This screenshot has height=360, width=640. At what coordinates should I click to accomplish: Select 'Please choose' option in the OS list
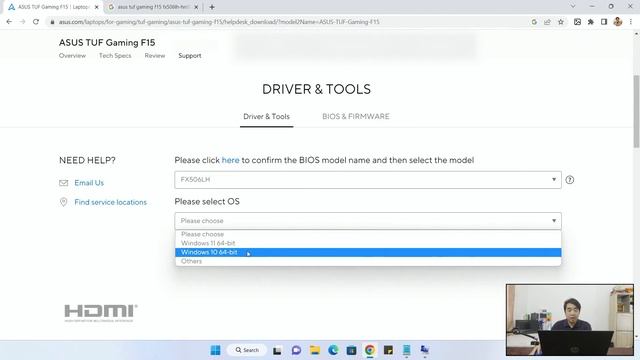[368, 234]
